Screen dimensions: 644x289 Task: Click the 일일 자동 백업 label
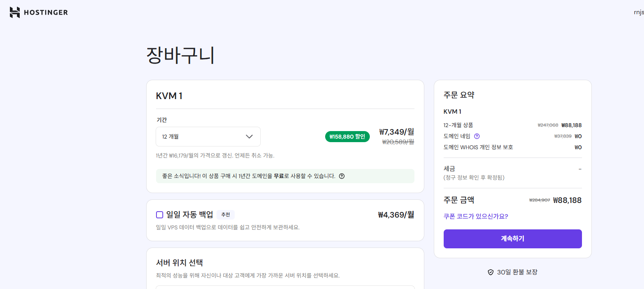pos(190,215)
